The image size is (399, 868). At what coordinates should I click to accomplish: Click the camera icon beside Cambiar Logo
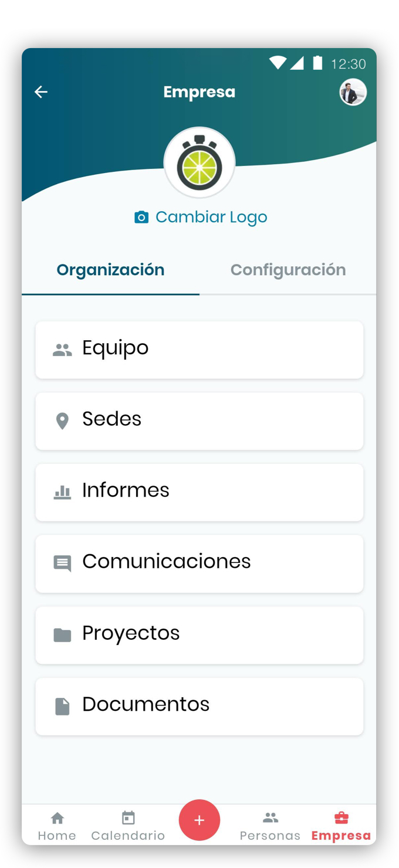coord(141,218)
